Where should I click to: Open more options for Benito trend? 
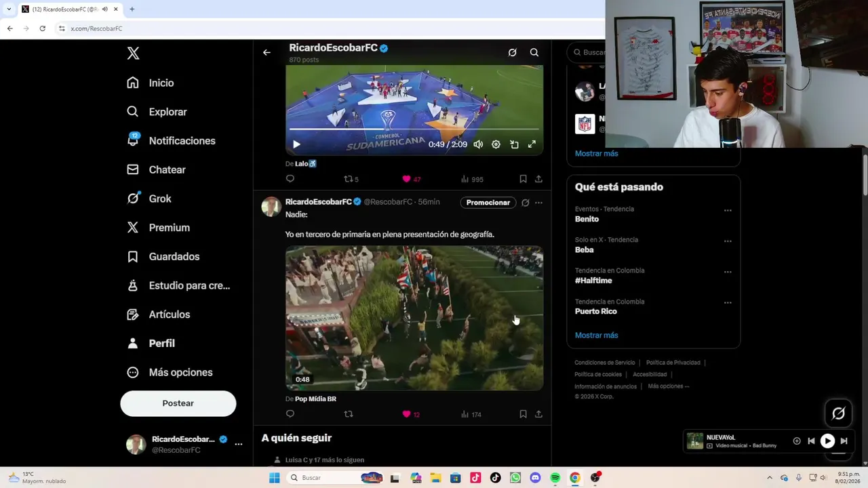[x=728, y=210]
